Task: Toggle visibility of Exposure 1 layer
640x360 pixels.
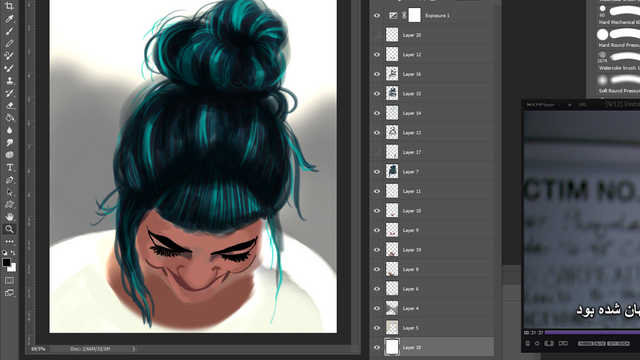Action: (x=377, y=16)
